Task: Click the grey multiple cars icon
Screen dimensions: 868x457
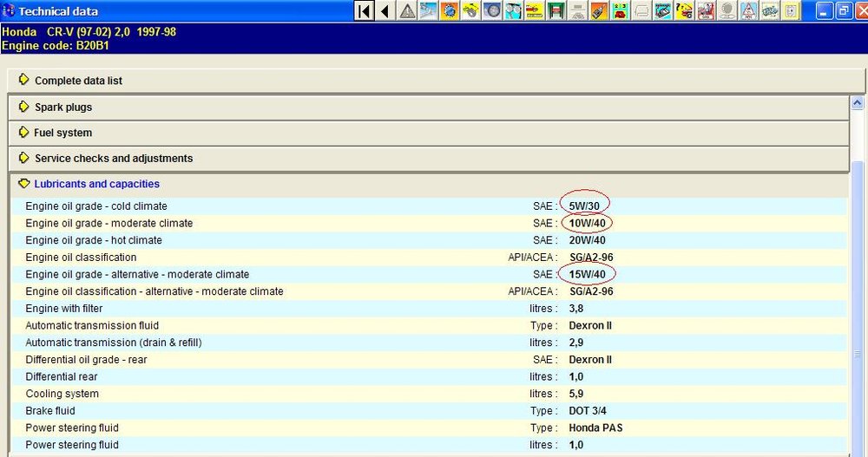Action: (x=769, y=10)
